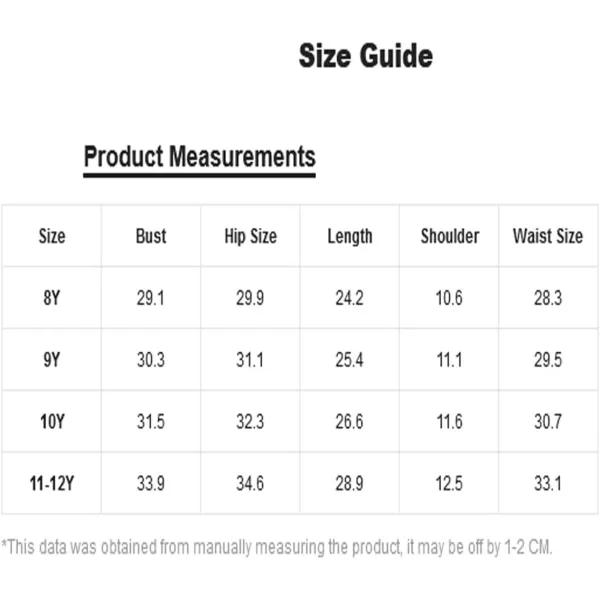Screen dimensions: 600x600
Task: Click the Hip Size column header
Action: pos(251,236)
